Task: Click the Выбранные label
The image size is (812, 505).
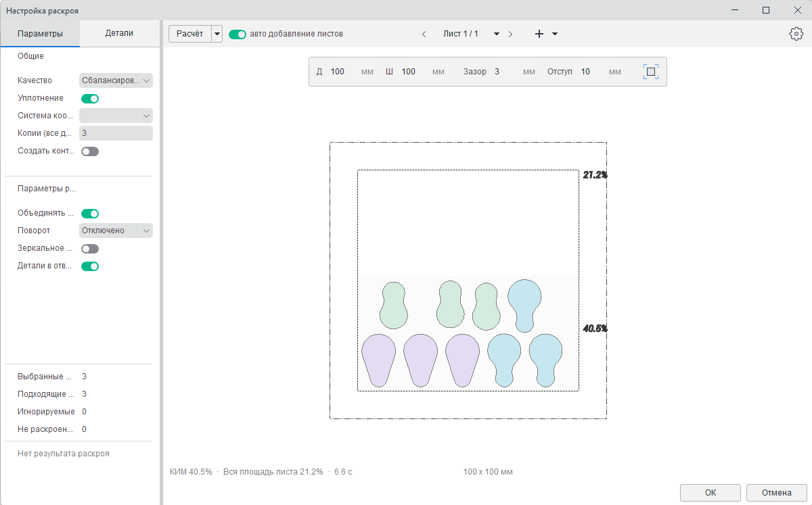Action: coord(45,377)
